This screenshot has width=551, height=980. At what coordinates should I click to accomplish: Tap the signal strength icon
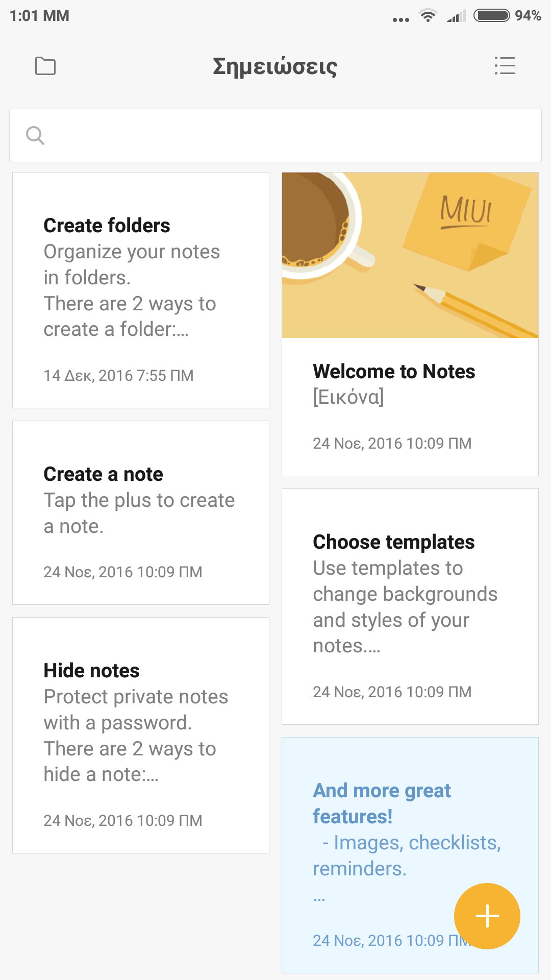457,16
